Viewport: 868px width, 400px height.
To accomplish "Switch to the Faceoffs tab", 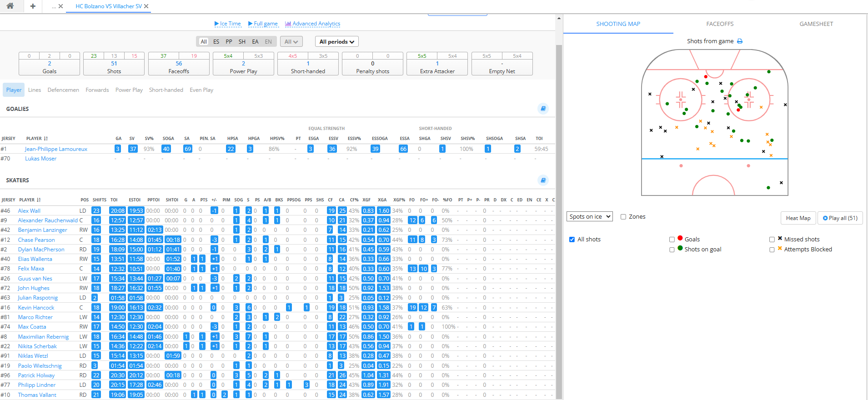I will pyautogui.click(x=720, y=24).
